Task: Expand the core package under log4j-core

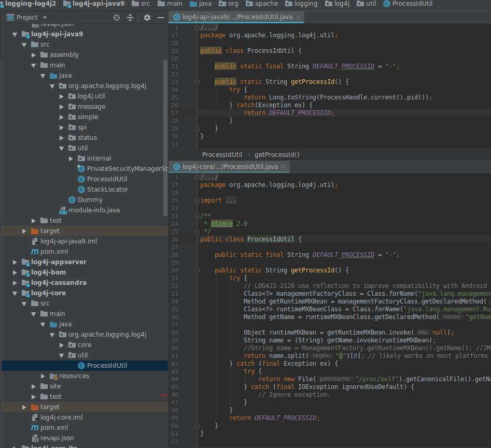Action: tap(62, 345)
